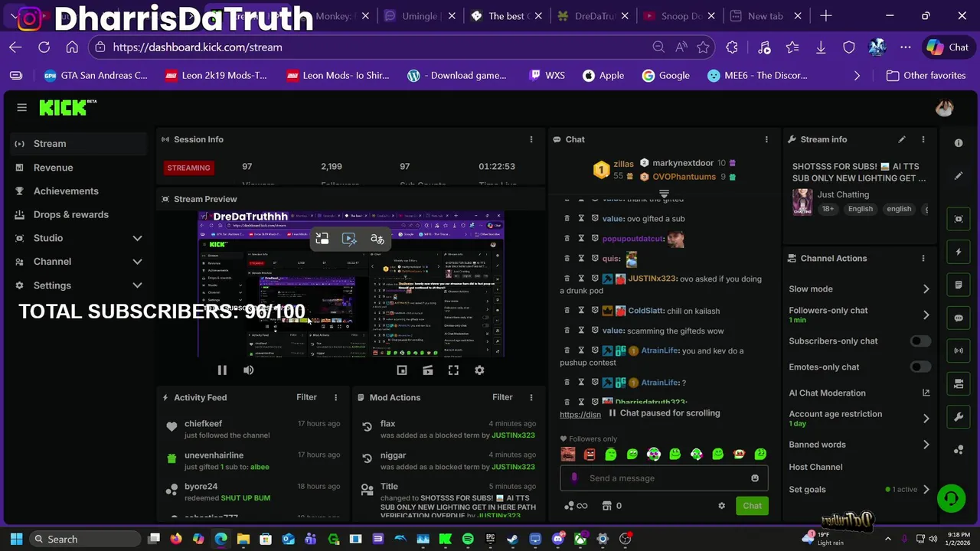Focus the Send a message field
The width and height of the screenshot is (980, 551).
[x=664, y=478]
